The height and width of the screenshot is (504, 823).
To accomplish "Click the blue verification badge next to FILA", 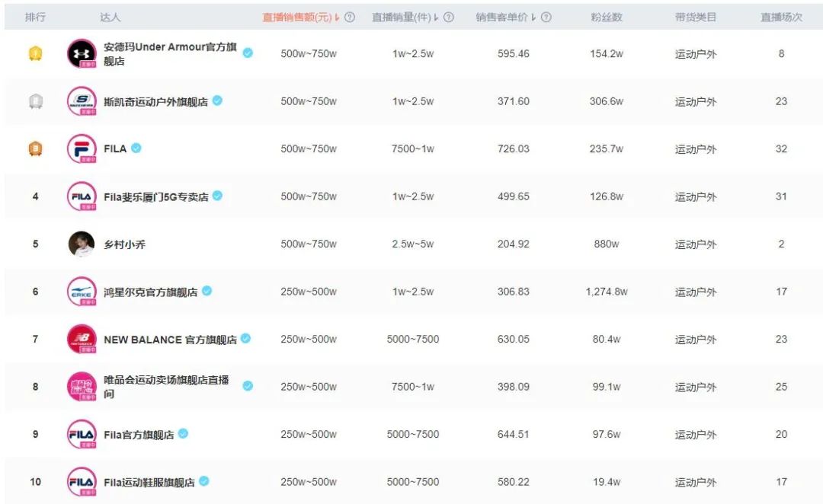I will pos(135,149).
